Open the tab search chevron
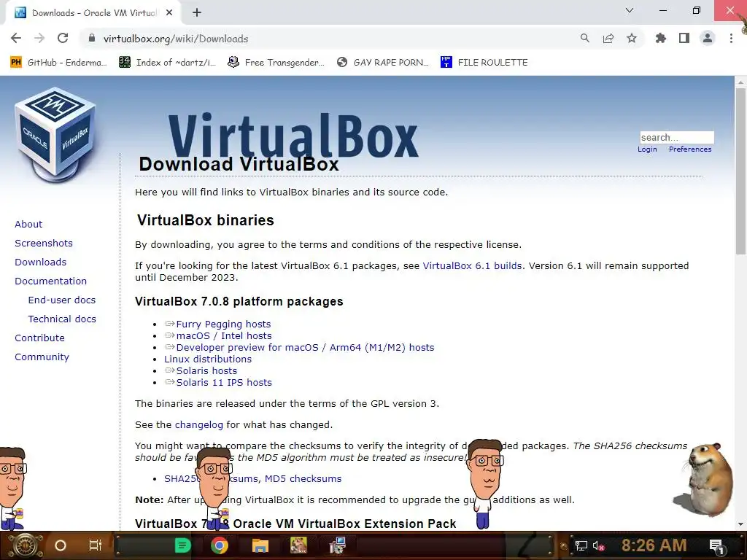Image resolution: width=747 pixels, height=560 pixels. tap(629, 10)
